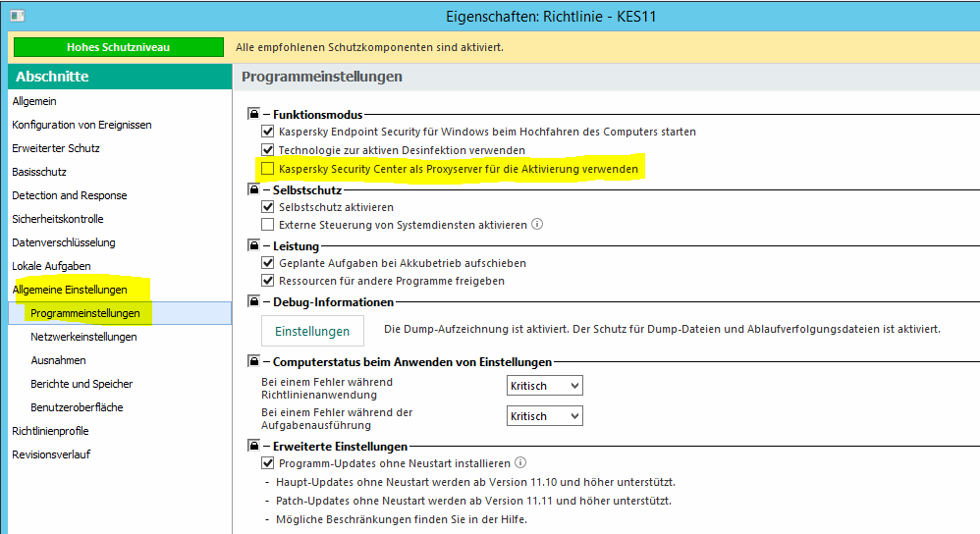Open Revisionsverlauf section
The image size is (980, 534).
(x=51, y=454)
